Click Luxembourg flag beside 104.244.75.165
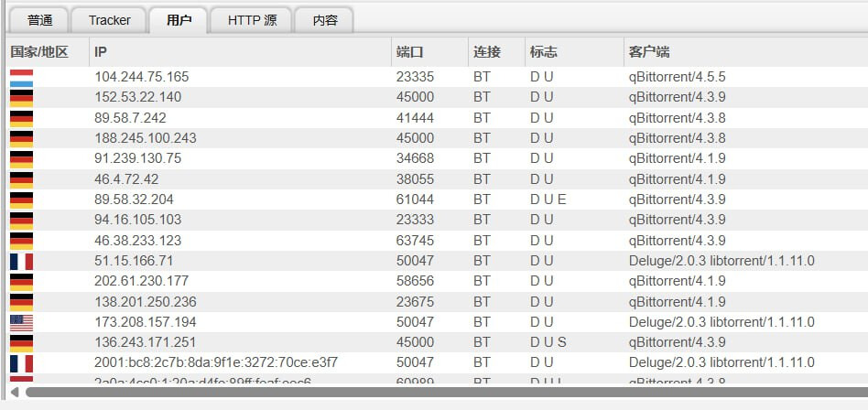 21,77
